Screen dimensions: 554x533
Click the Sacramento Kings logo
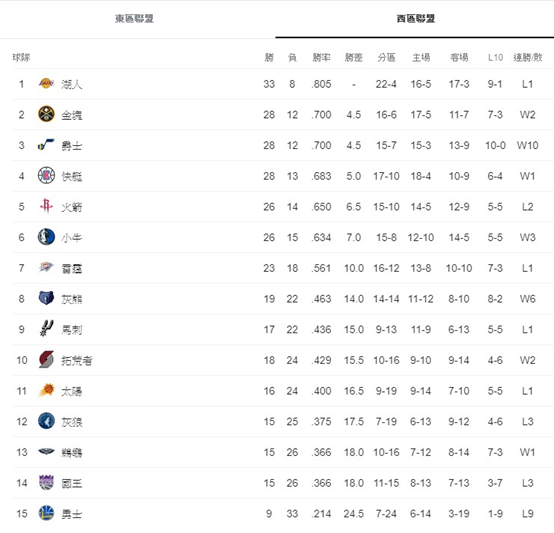46,482
